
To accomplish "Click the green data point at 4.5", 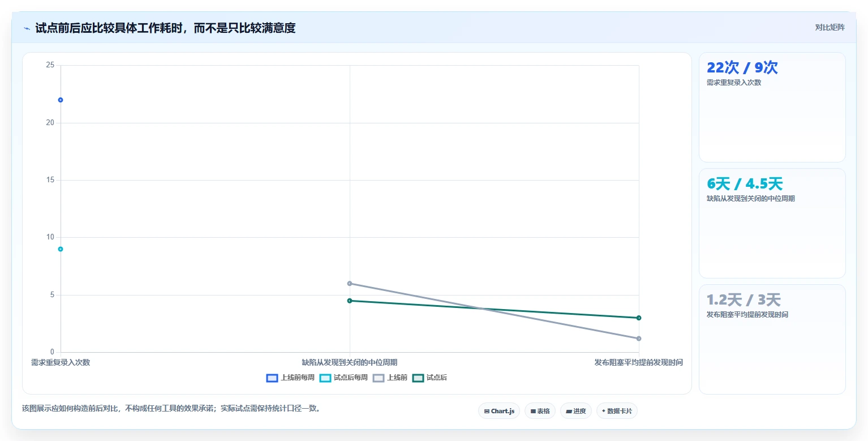I will click(x=350, y=301).
